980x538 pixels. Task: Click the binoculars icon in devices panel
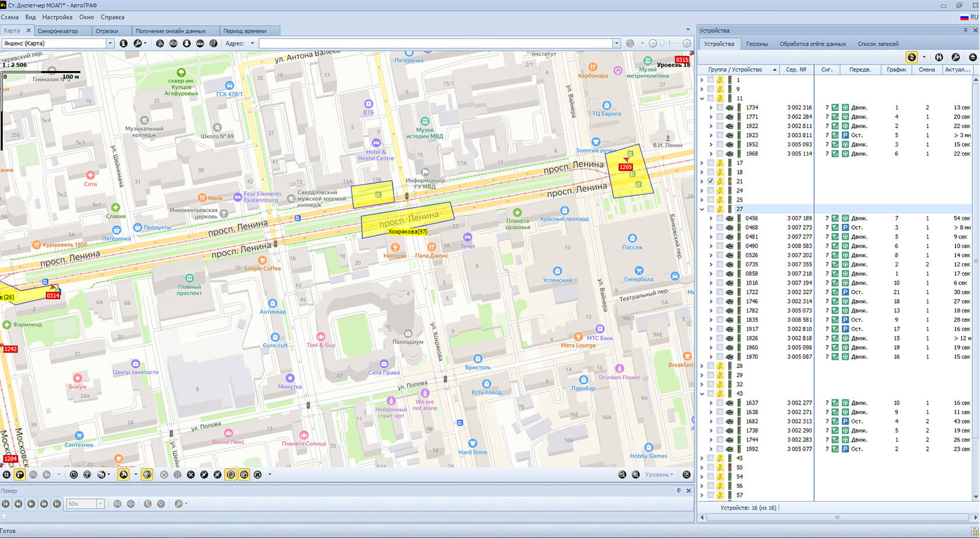[x=939, y=57]
